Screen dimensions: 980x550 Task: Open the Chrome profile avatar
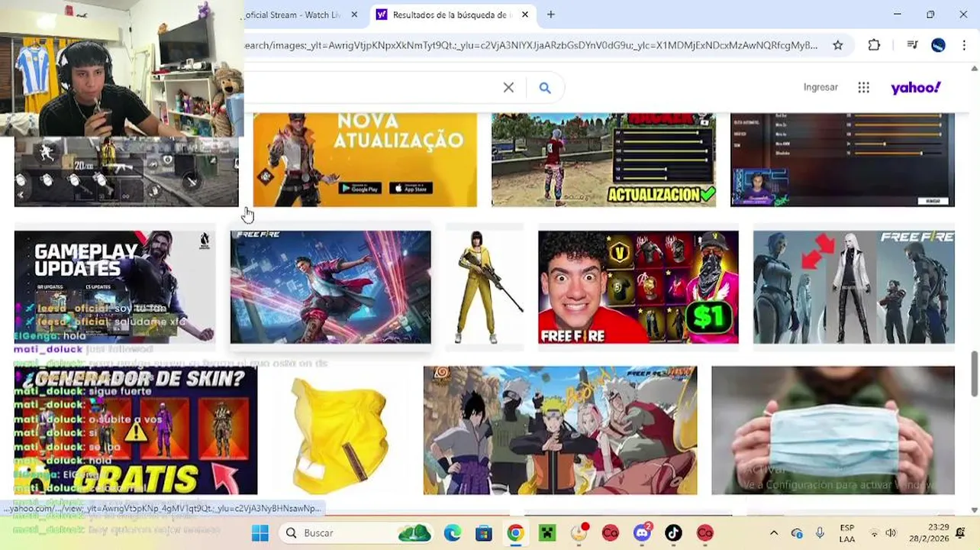[938, 45]
